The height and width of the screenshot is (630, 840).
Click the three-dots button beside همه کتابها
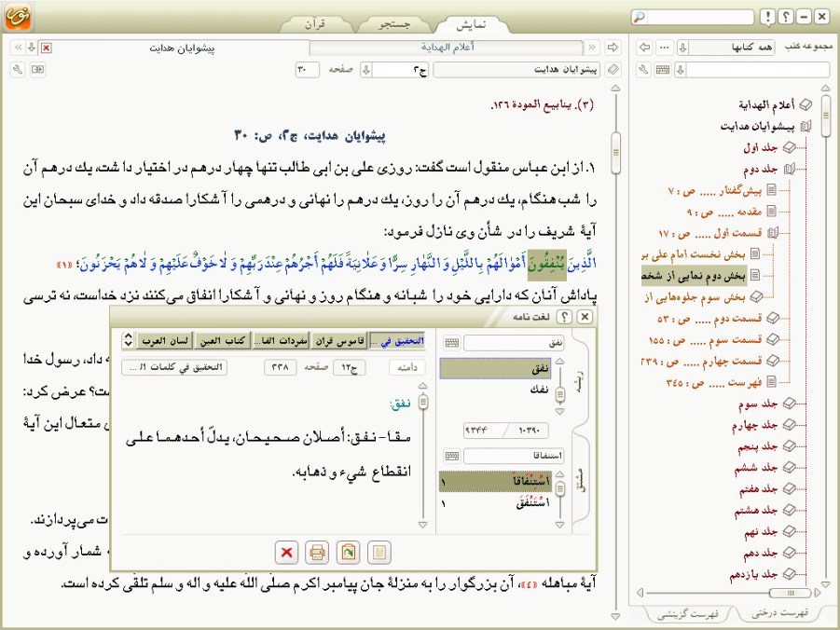coord(665,48)
